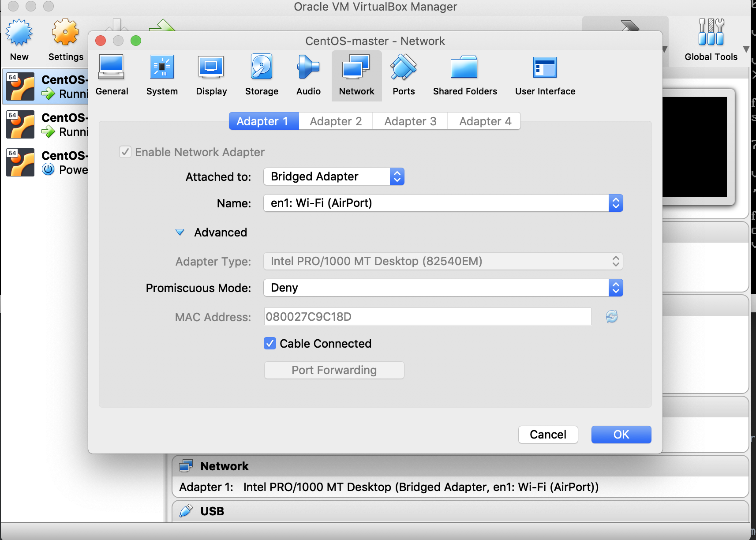756x540 pixels.
Task: Open the Global Tools dropdown arrow
Action: point(746,49)
